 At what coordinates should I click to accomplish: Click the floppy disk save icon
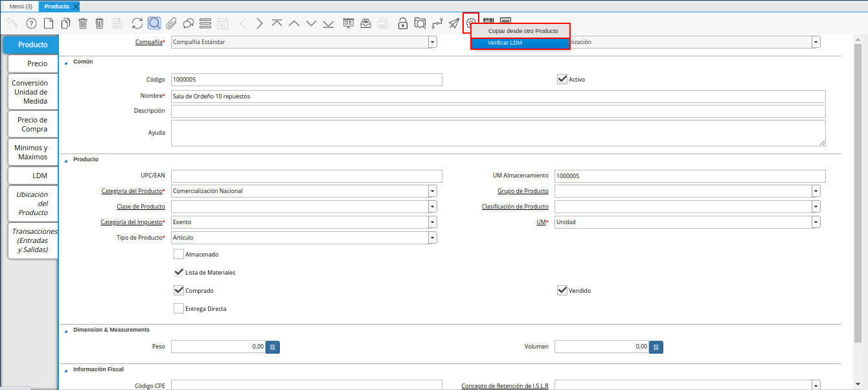pyautogui.click(x=117, y=23)
